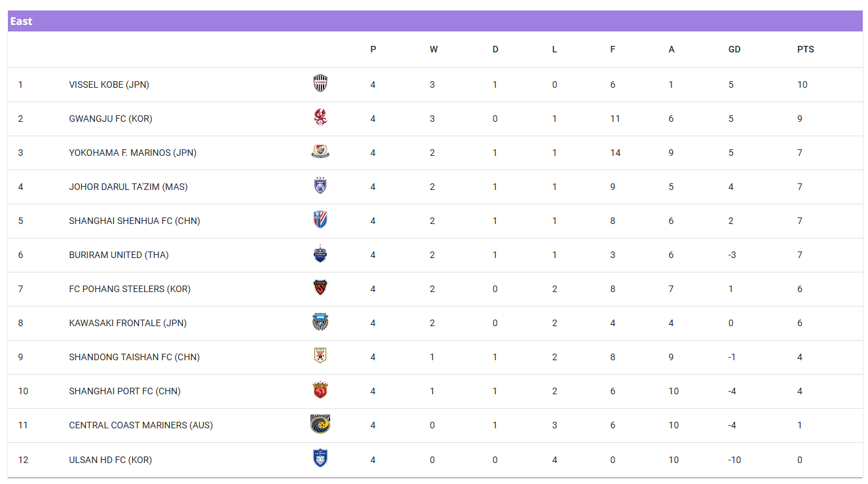Click the GWANGJU FC (KOR) team name

[x=110, y=119]
